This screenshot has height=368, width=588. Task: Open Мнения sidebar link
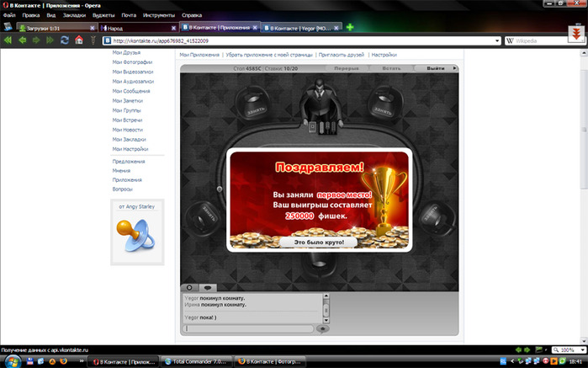tap(121, 171)
